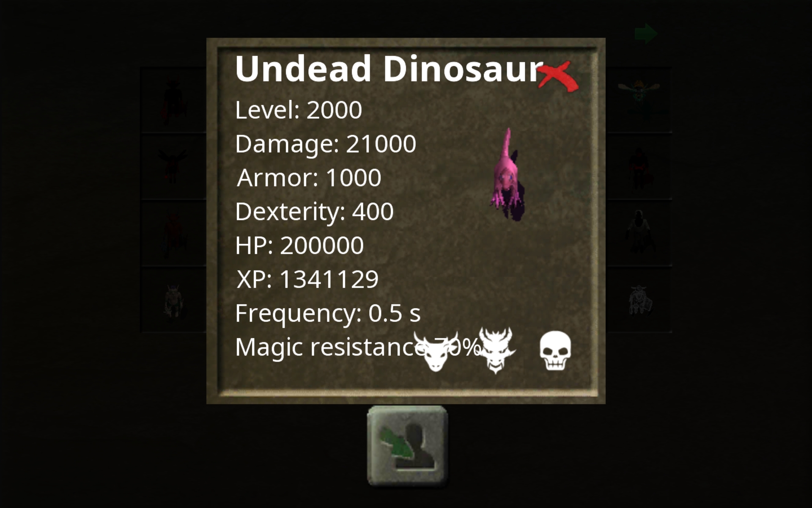Screen dimensions: 812x508
Task: Click the HP: 200000 stat line
Action: (299, 246)
